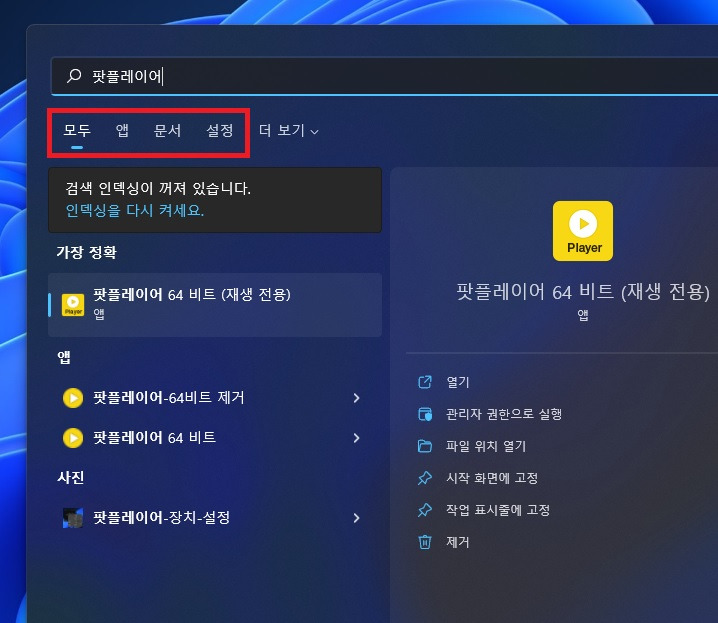The width and height of the screenshot is (718, 623).
Task: Select the 모두 tab
Action: pyautogui.click(x=77, y=130)
